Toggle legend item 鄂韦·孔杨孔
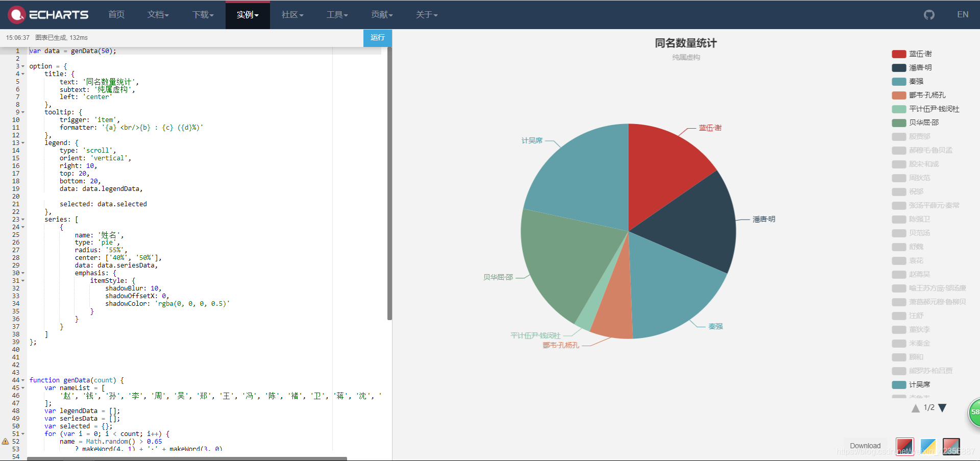 point(919,95)
